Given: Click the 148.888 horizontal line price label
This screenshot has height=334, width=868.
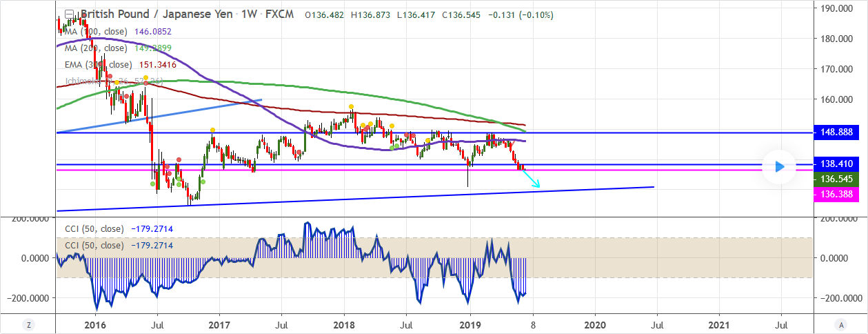Looking at the screenshot, I should click(837, 131).
